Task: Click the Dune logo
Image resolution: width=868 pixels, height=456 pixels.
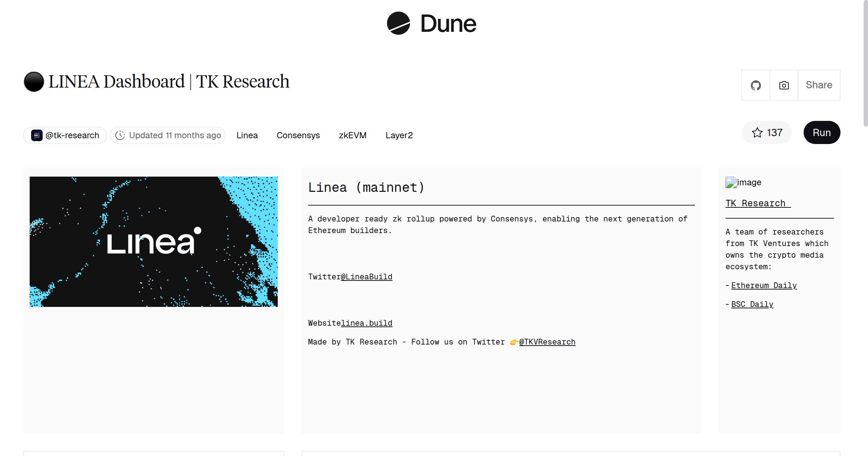Action: (432, 24)
